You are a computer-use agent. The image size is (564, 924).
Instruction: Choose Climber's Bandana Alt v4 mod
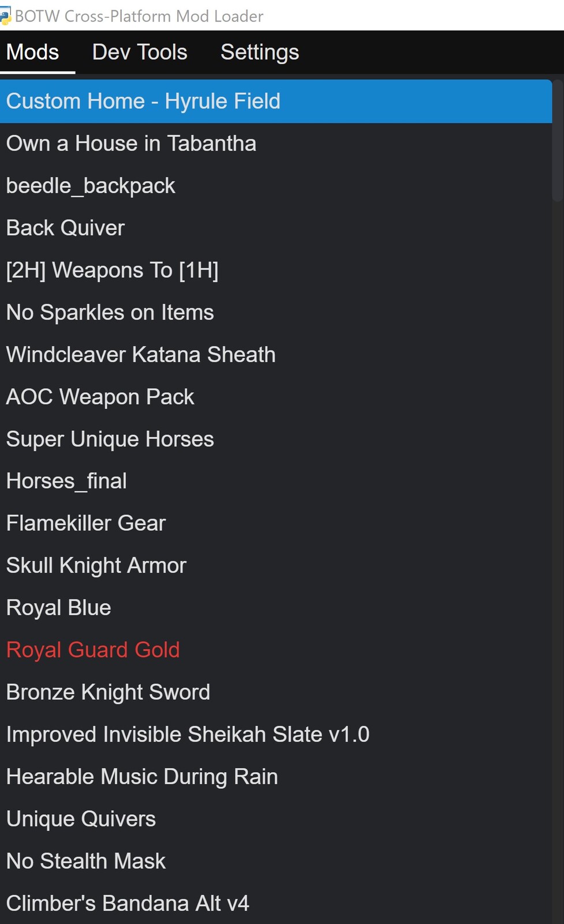click(276, 903)
